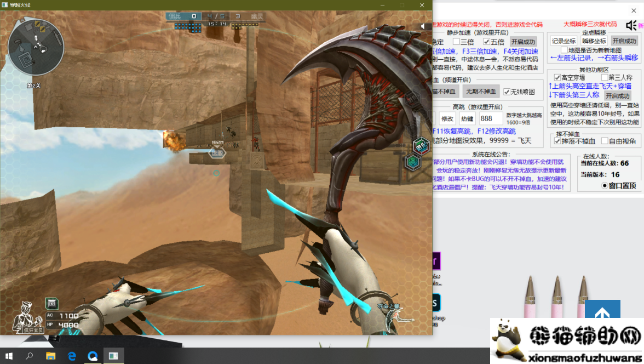Toggle the 高空穿墙 checkbox
The image size is (644, 364).
[x=557, y=78]
